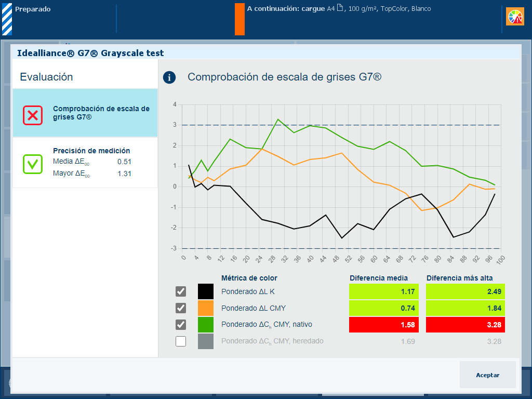Viewport: 532px width, 399px height.
Task: Click the grayed 3.28 heredado highest value
Action: pyautogui.click(x=494, y=341)
